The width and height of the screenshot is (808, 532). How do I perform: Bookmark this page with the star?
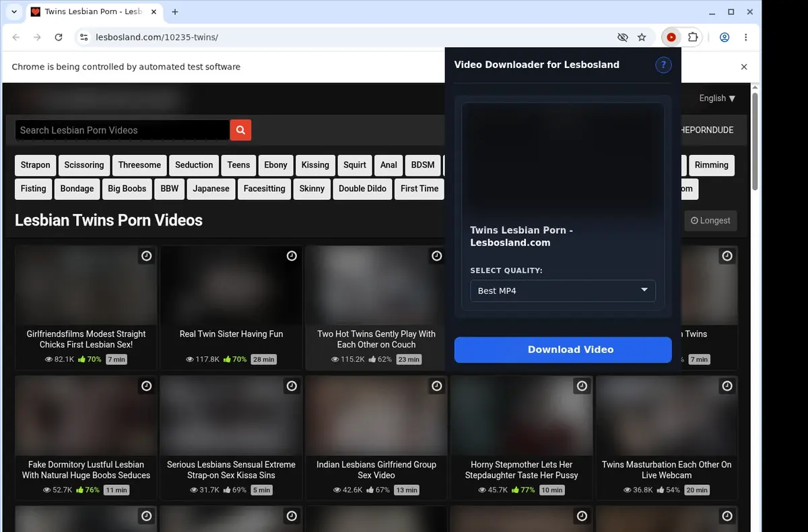[642, 38]
